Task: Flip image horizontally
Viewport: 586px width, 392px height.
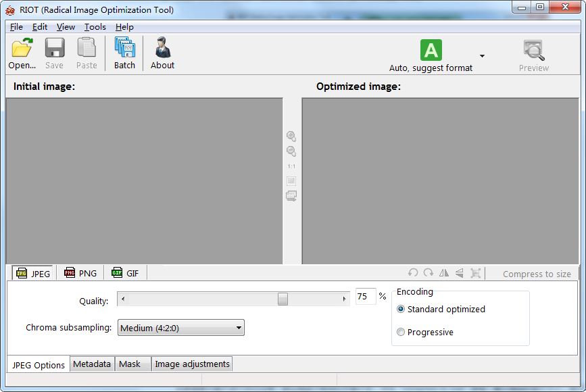Action: click(x=444, y=273)
